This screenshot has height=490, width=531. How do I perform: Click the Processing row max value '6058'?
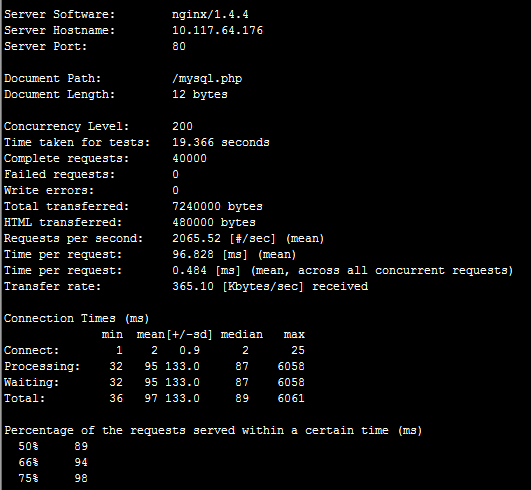(291, 366)
